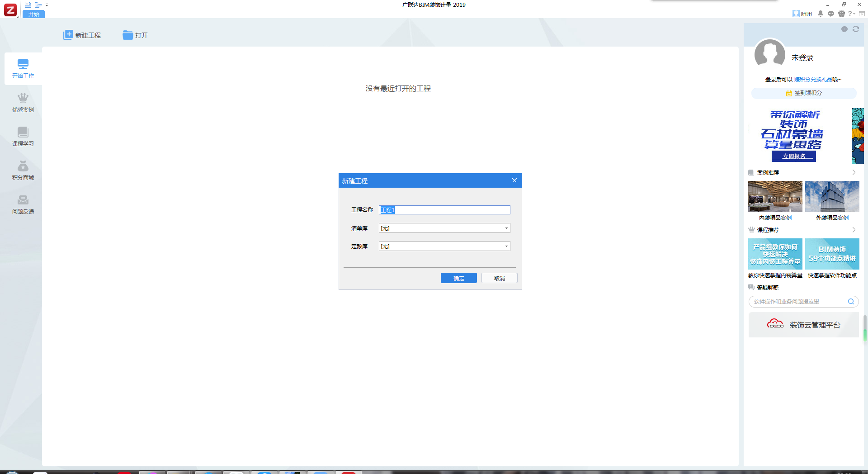
Task: Click the 案例推荐 heading text
Action: tap(768, 173)
